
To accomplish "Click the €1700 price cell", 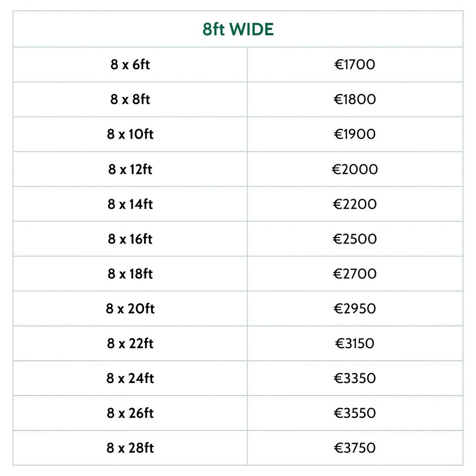I will click(x=355, y=65).
